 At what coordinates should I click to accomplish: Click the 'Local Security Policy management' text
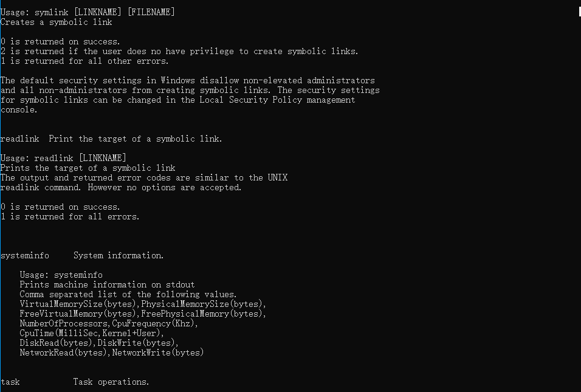(x=277, y=100)
